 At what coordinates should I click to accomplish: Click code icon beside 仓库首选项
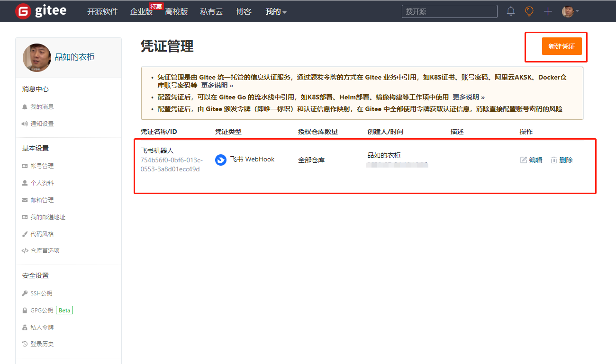(25, 251)
